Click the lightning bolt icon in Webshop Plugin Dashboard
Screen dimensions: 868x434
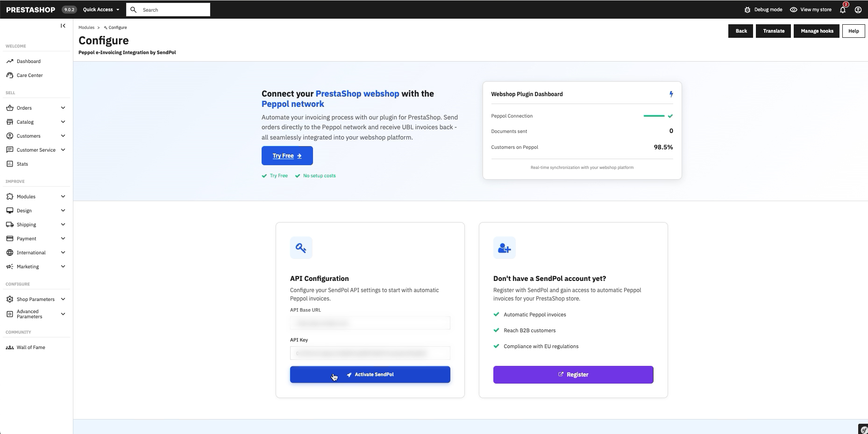coord(671,94)
